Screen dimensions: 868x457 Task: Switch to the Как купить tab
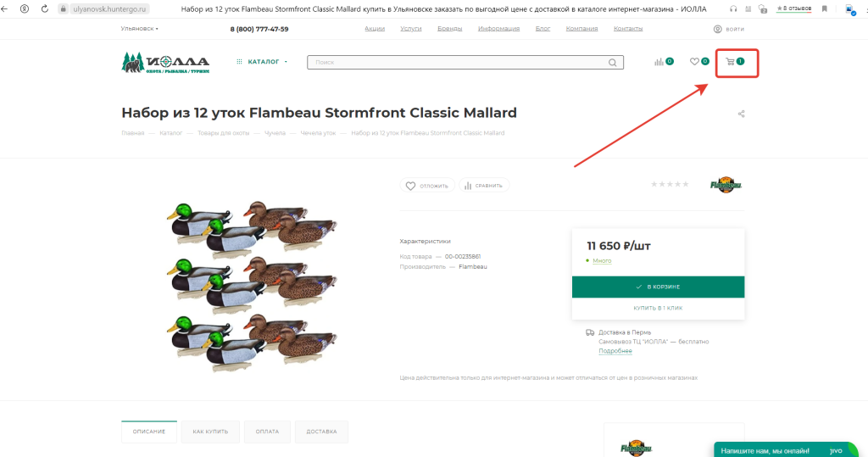(210, 432)
